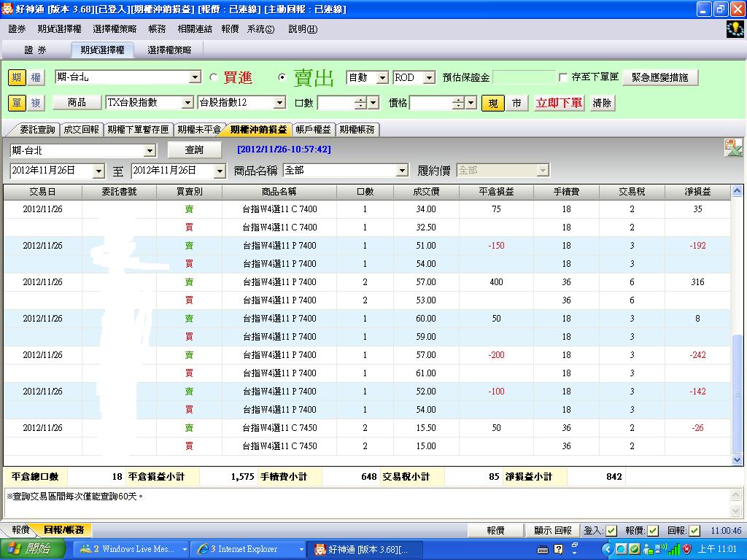
Task: Switch to the 委託查詢 tab
Action: (x=37, y=130)
